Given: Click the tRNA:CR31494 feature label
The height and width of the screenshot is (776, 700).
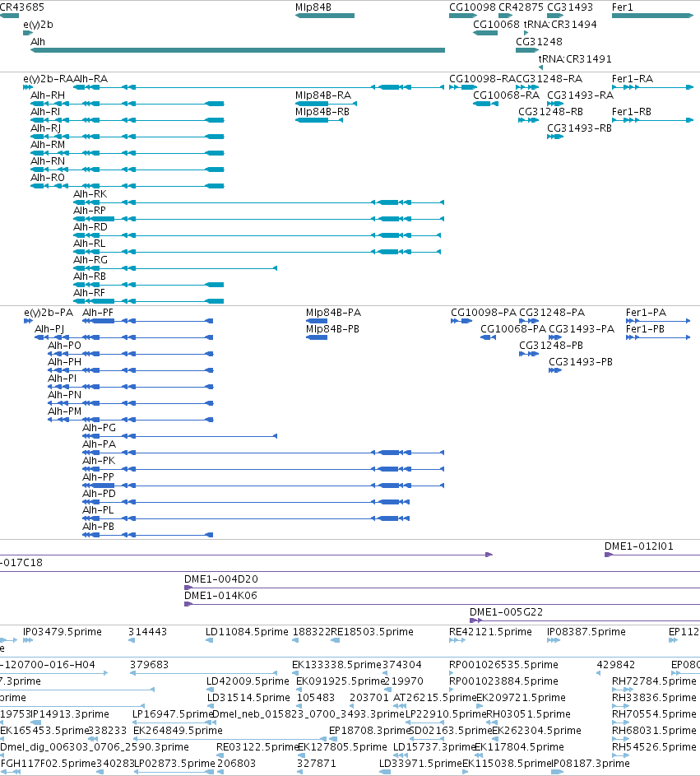Looking at the screenshot, I should pyautogui.click(x=560, y=25).
